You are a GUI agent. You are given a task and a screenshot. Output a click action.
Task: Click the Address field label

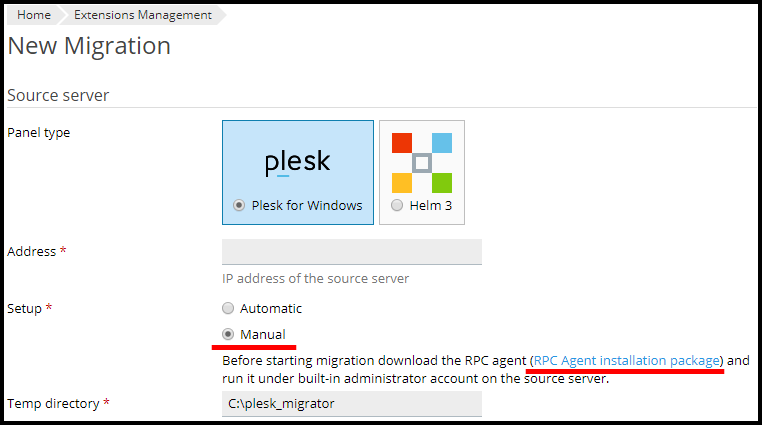(x=31, y=251)
